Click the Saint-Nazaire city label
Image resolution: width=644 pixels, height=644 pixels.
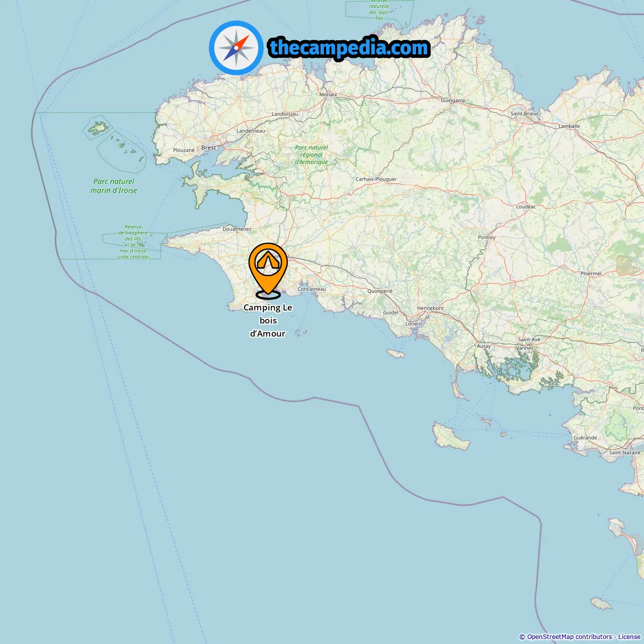pyautogui.click(x=625, y=453)
